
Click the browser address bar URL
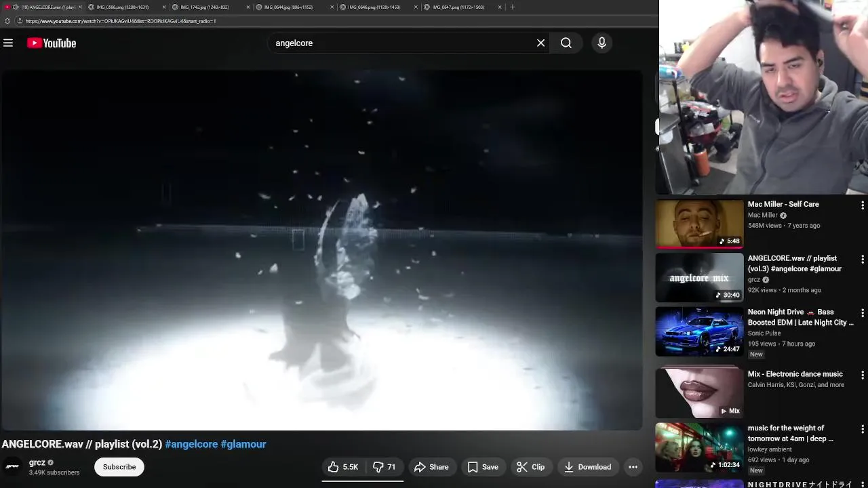[121, 21]
